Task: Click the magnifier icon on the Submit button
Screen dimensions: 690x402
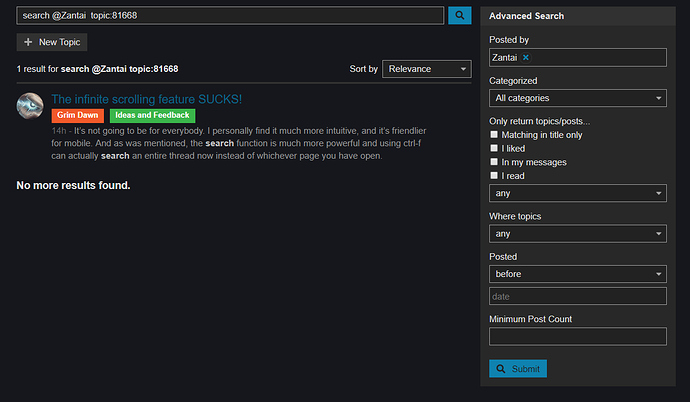Action: point(501,369)
